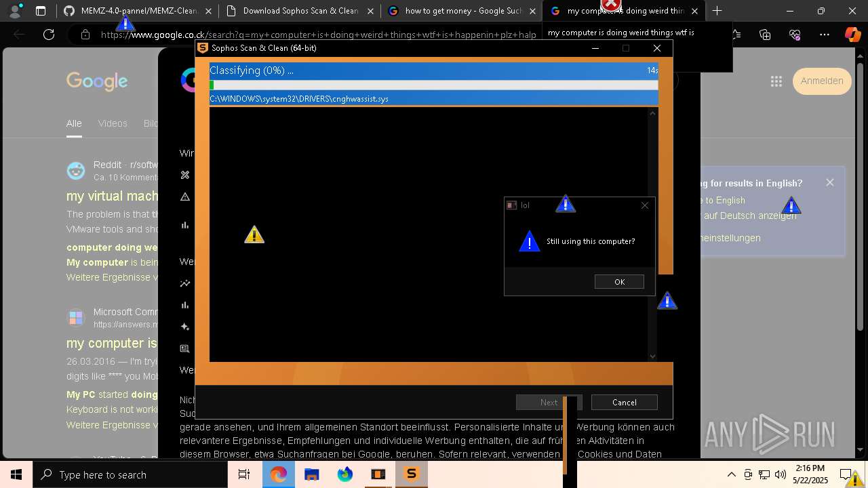
Task: Click the Classifying progress bar
Action: tap(433, 85)
